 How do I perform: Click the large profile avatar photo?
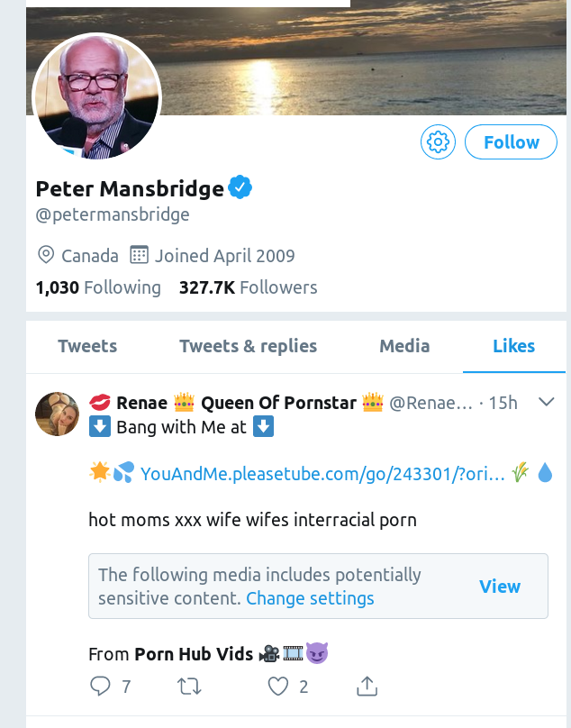click(96, 97)
